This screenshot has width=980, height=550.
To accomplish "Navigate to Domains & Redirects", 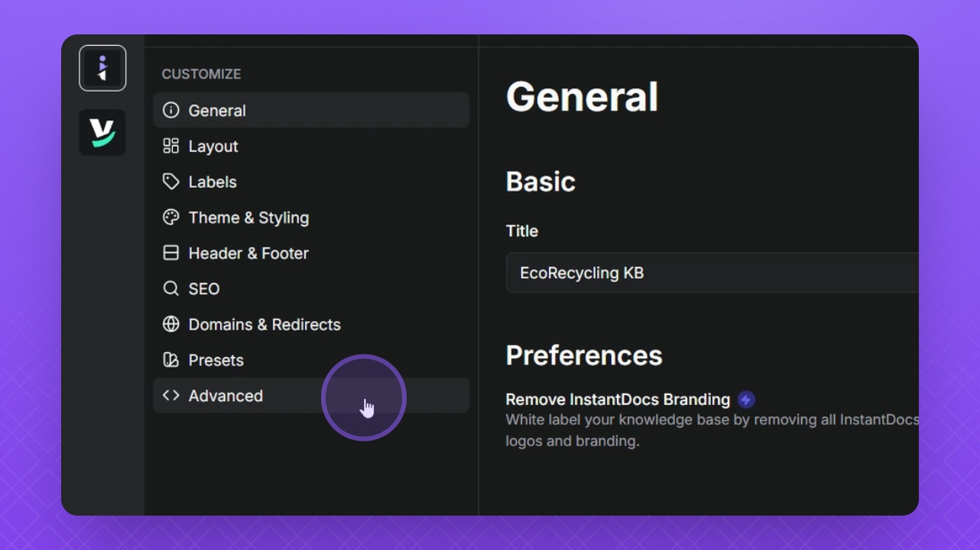I will 264,325.
